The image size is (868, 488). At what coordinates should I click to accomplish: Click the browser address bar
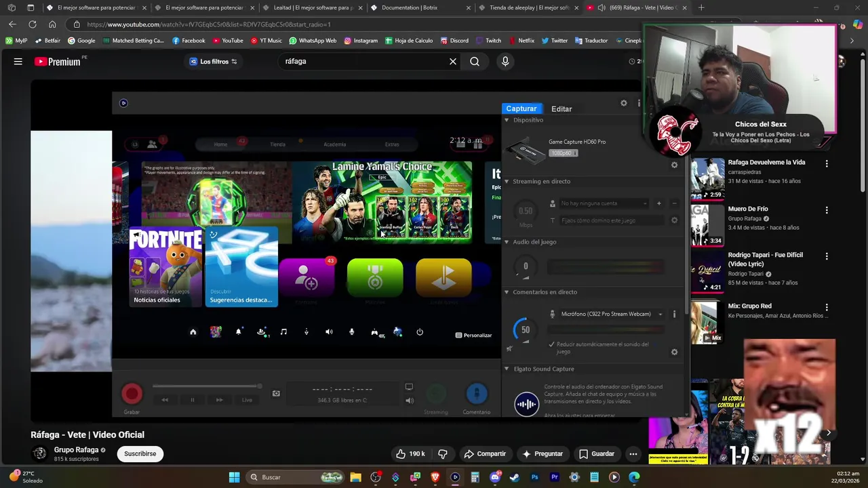(x=353, y=24)
